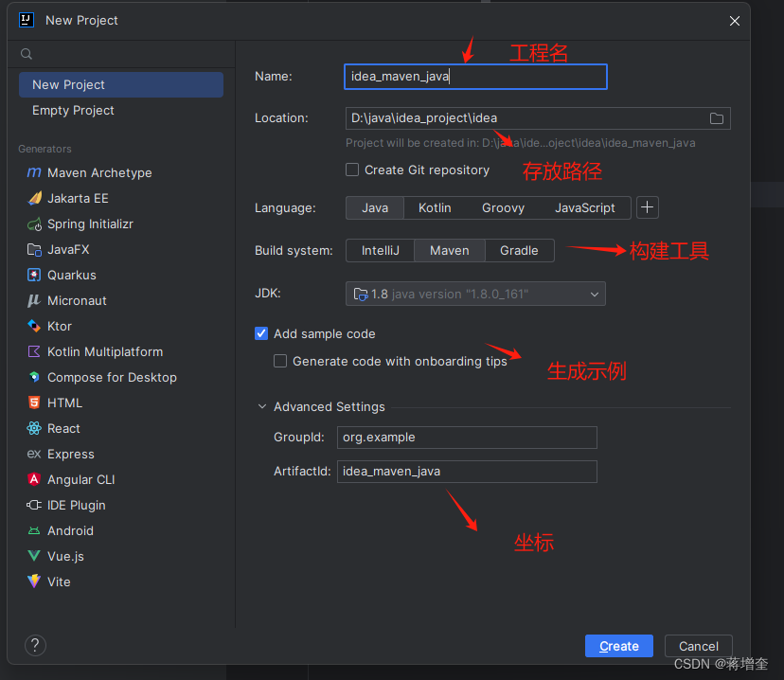Image resolution: width=784 pixels, height=680 pixels.
Task: Click the Compose for Desktop icon
Action: (x=34, y=377)
